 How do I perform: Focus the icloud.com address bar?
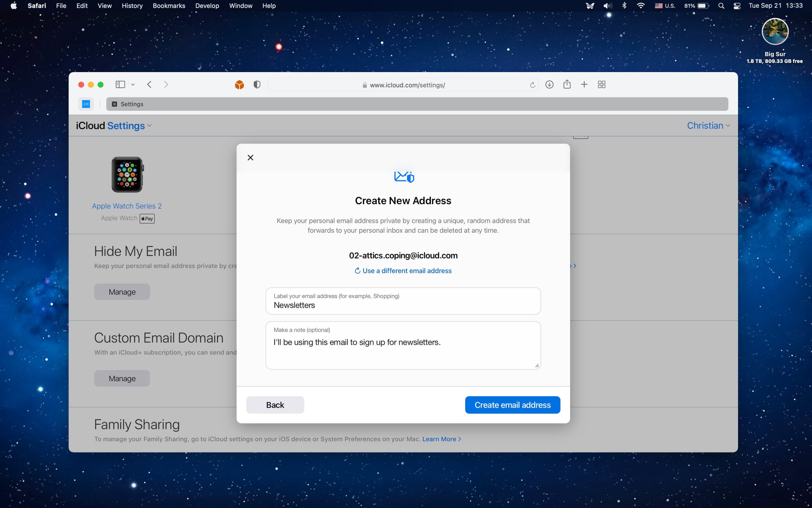coord(403,85)
